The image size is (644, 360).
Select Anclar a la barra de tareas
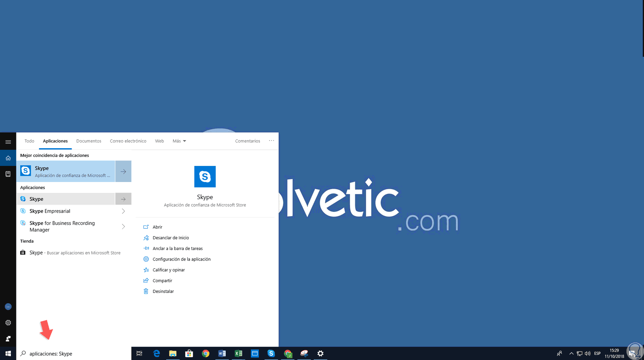tap(173, 248)
